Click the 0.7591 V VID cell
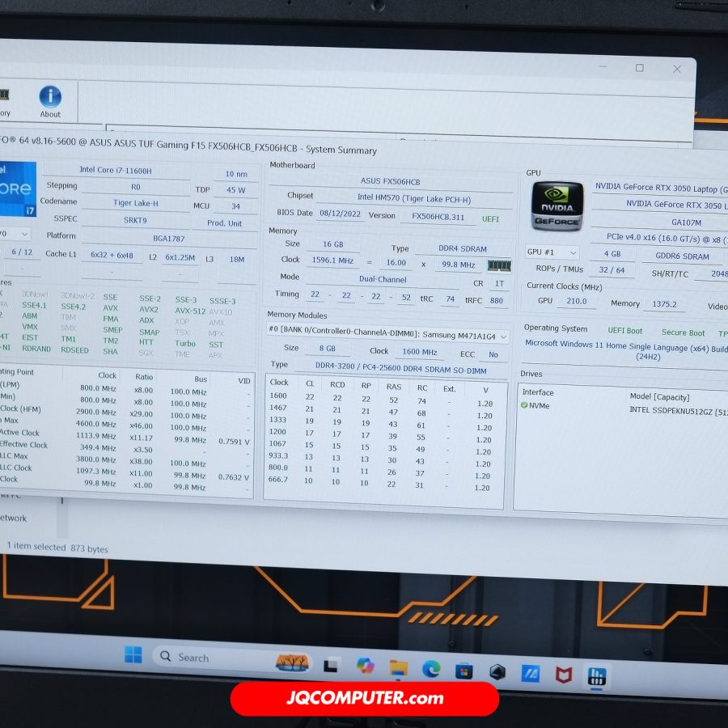Image resolution: width=728 pixels, height=728 pixels. [x=234, y=442]
